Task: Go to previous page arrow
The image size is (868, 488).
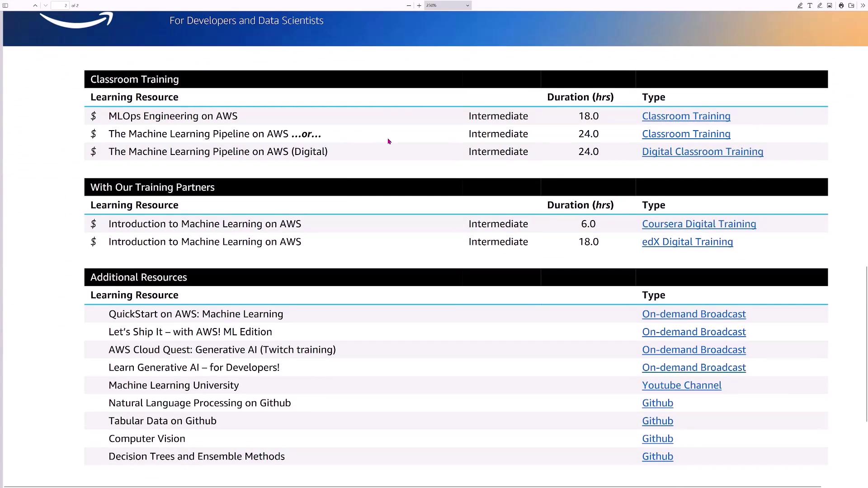Action: click(x=35, y=5)
